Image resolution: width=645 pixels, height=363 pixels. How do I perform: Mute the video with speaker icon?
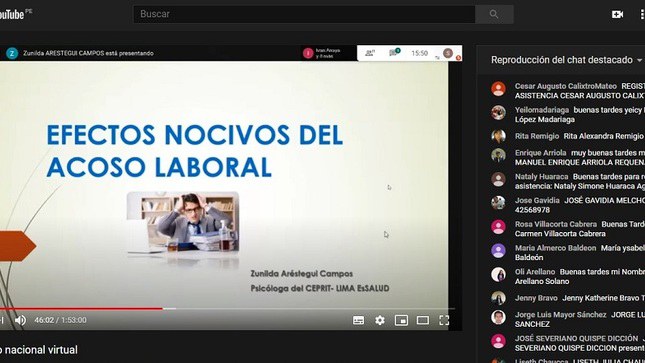20,320
